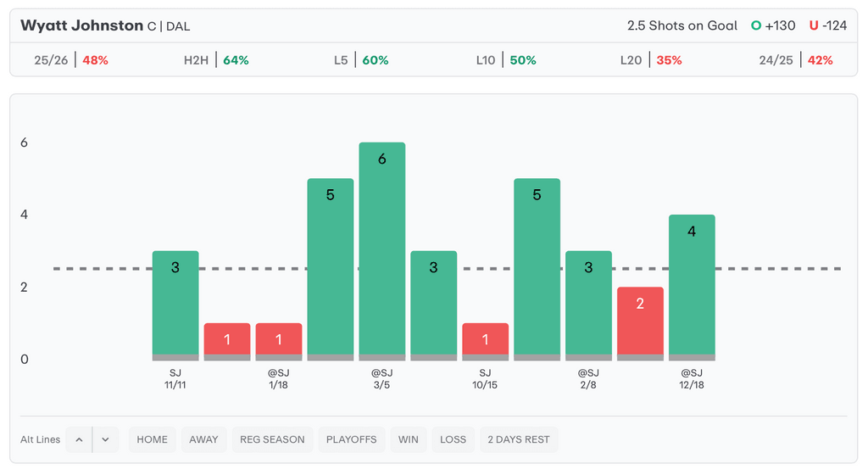This screenshot has height=475, width=868.
Task: Pick the Over +130 odds
Action: pyautogui.click(x=773, y=25)
